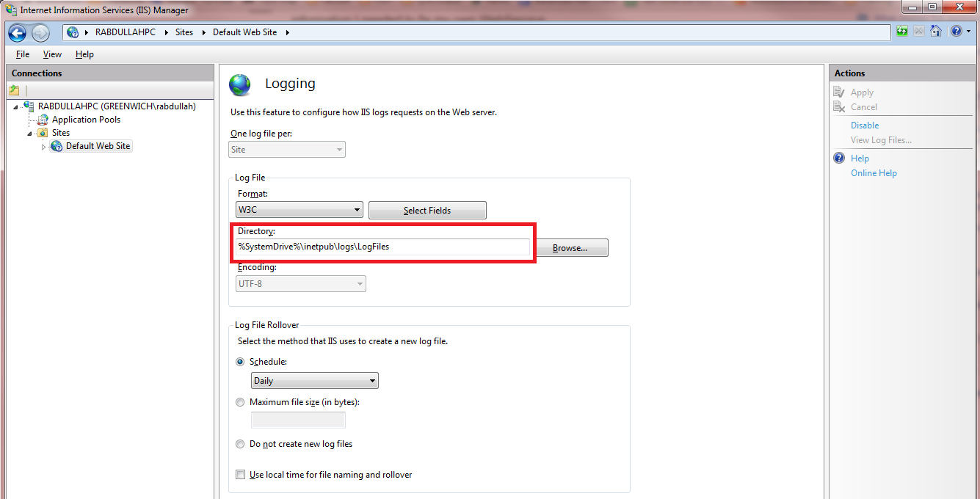980x499 pixels.
Task: Open dropdown arrow next to toolbar Help icon
Action: coord(968,32)
